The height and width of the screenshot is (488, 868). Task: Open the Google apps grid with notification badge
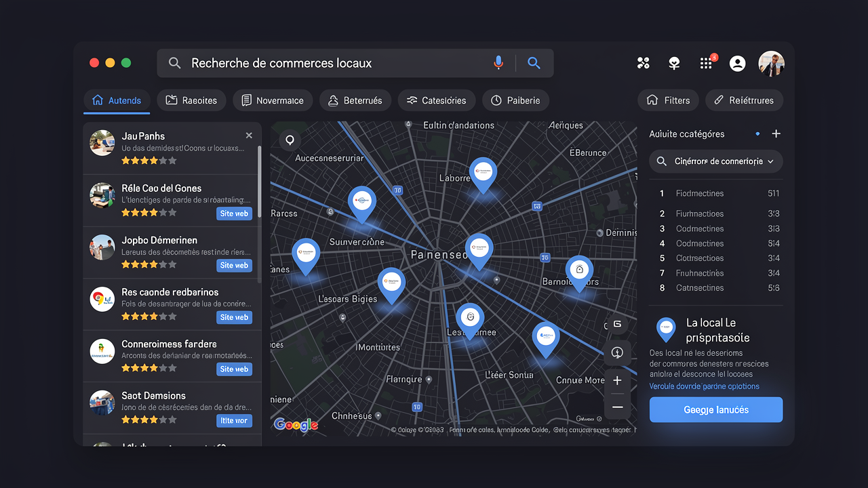point(705,62)
